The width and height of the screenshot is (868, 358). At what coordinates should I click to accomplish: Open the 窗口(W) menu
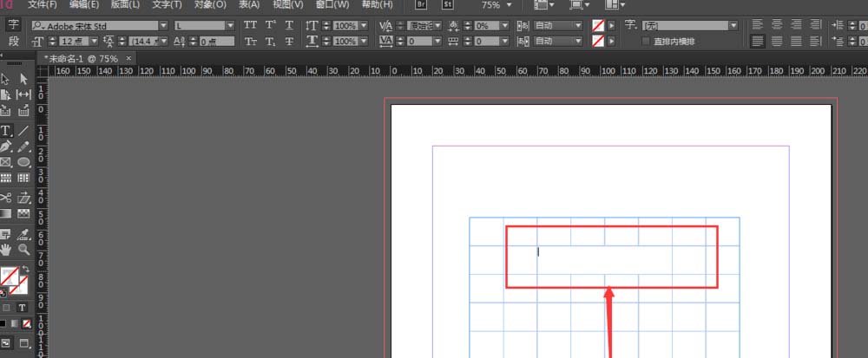[x=332, y=4]
